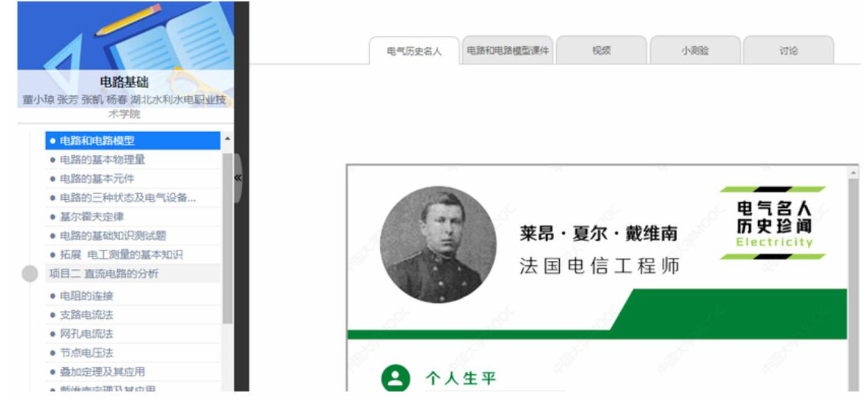
Task: Go to the 小测验 tab
Action: 695,51
